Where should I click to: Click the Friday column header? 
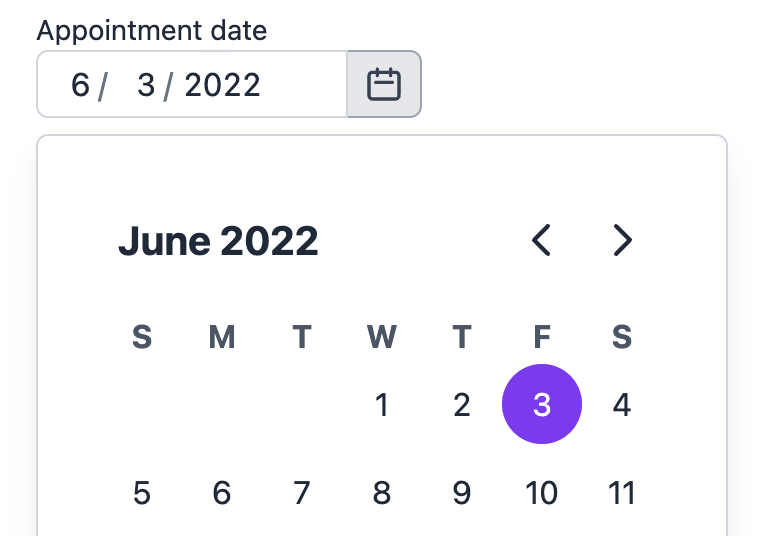click(x=541, y=337)
